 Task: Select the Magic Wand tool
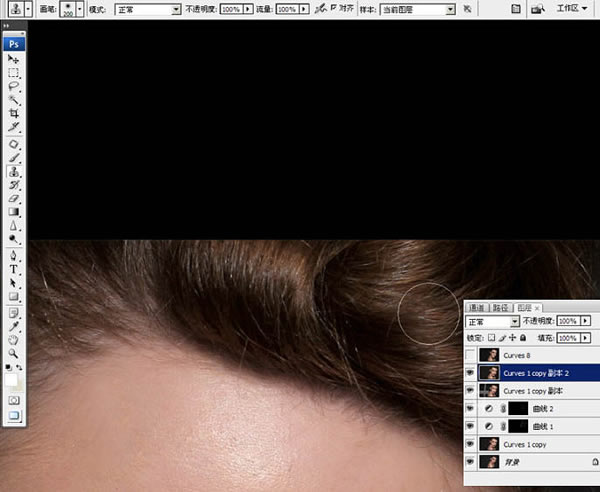click(13, 100)
